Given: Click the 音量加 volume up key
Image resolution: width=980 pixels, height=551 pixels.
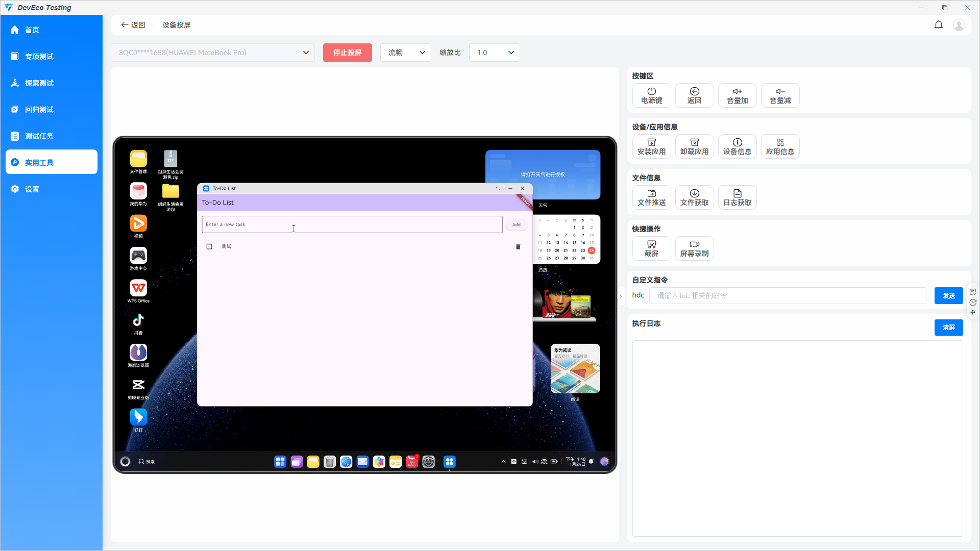Looking at the screenshot, I should tap(737, 95).
